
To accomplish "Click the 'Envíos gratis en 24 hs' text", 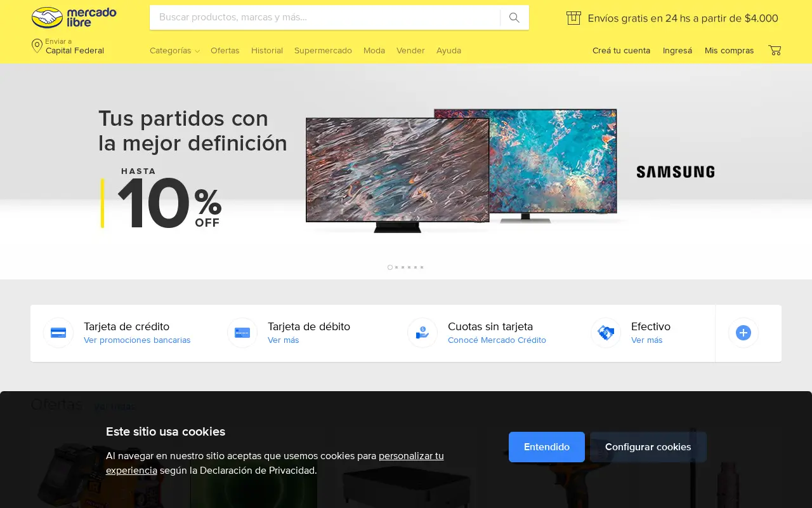I will point(683,18).
